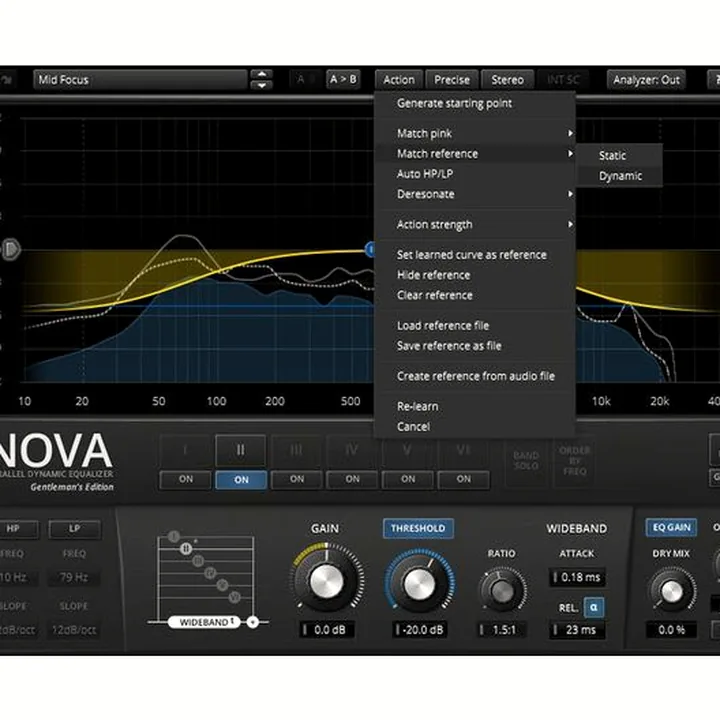
Task: Cancel the Action menu
Action: [475, 427]
